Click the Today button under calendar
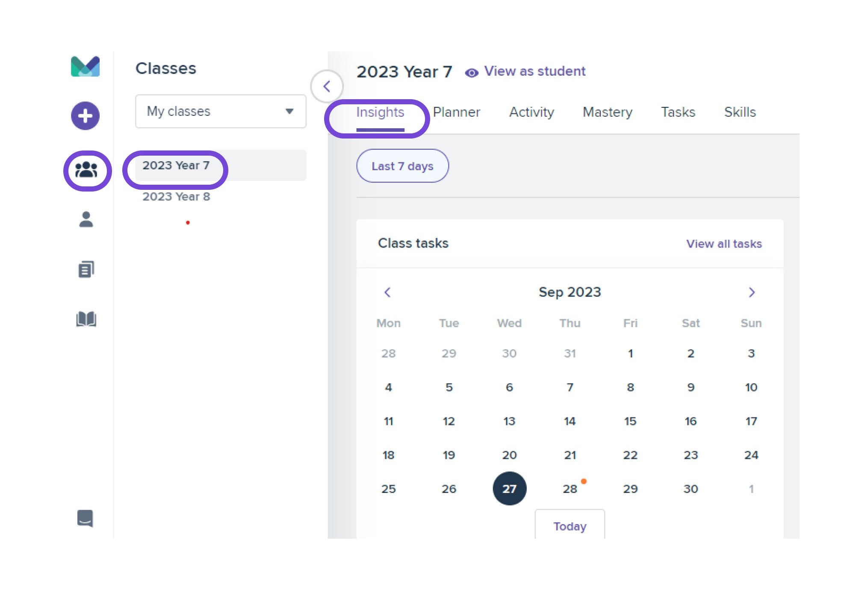The width and height of the screenshot is (868, 590). point(570,526)
